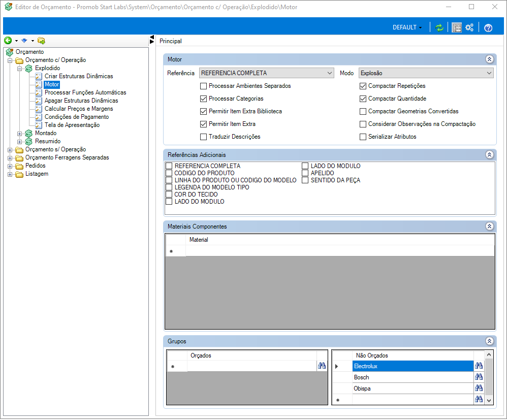The height and width of the screenshot is (420, 507).
Task: Click binoculars icon in Orçados new row
Action: [322, 365]
